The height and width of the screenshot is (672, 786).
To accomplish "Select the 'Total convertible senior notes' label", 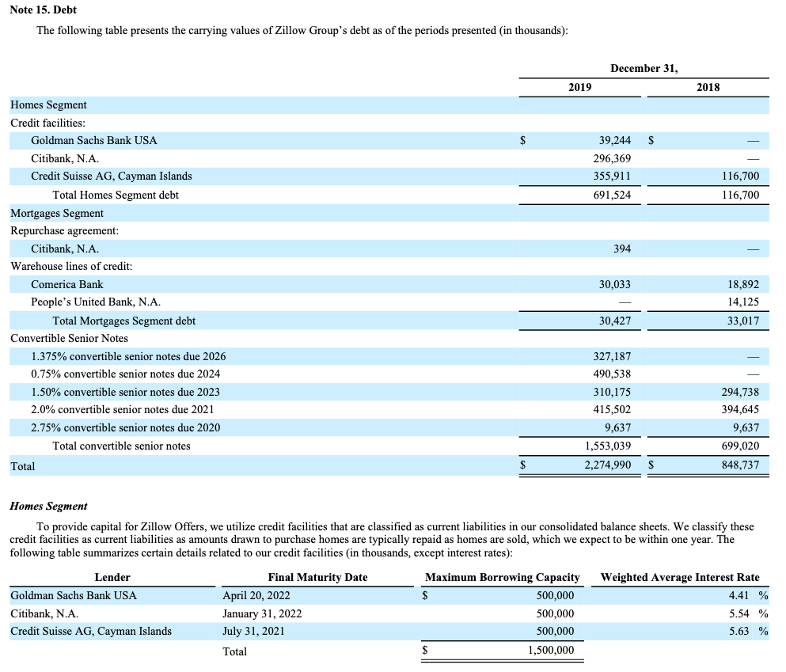I will [121, 446].
